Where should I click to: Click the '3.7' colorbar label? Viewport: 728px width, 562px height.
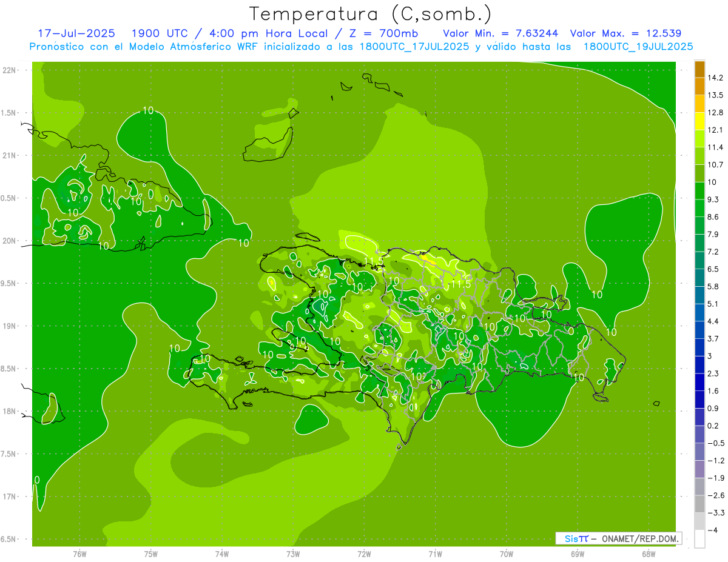(x=713, y=339)
